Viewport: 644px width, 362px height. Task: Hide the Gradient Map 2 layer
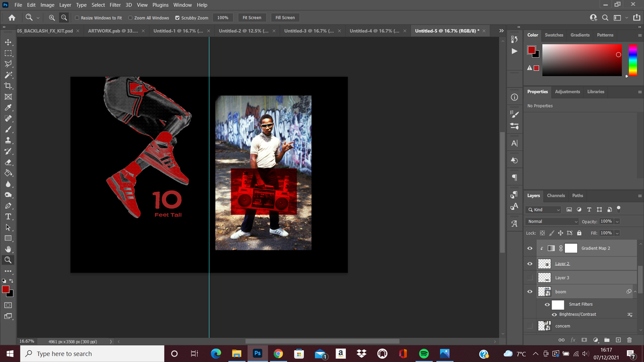(530, 249)
